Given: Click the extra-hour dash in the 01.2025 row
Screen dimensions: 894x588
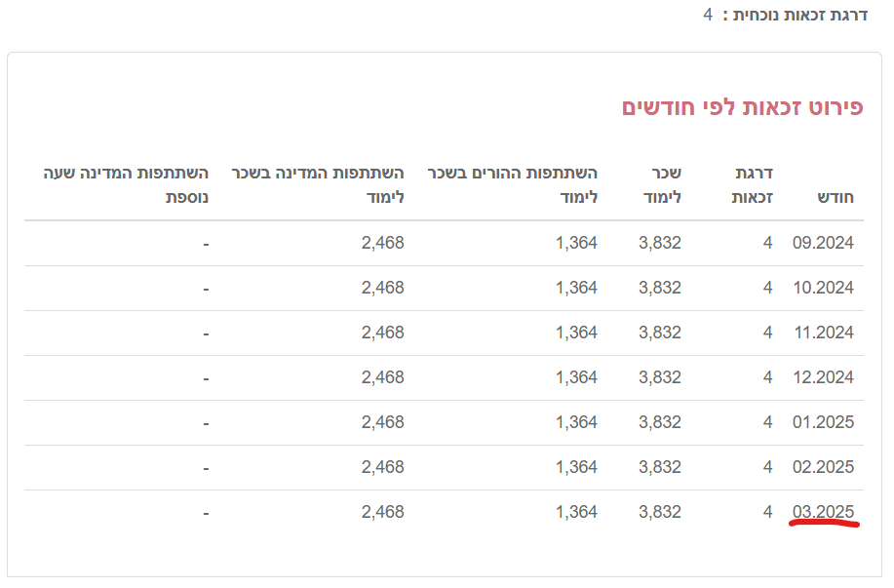Looking at the screenshot, I should (206, 422).
